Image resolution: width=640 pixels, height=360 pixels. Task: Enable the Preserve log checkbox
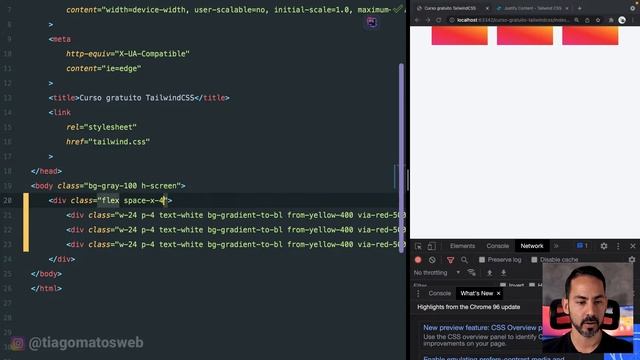482,260
